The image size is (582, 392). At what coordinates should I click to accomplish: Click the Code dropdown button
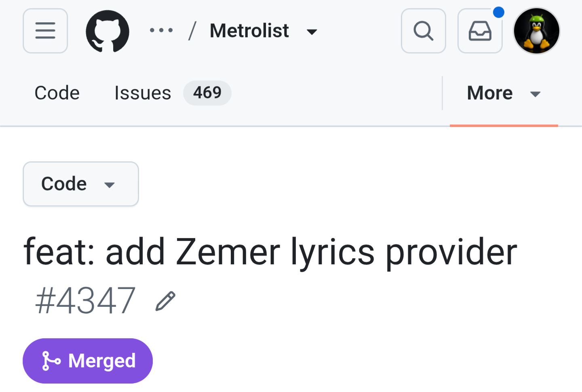coord(81,184)
